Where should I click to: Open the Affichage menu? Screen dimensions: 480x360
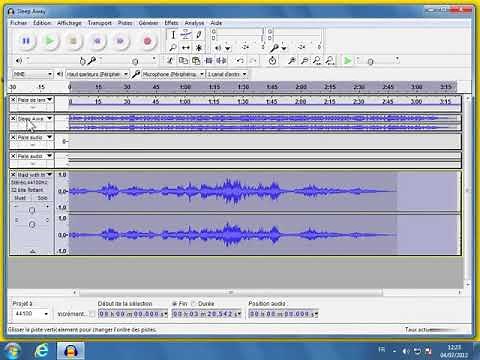[69, 23]
